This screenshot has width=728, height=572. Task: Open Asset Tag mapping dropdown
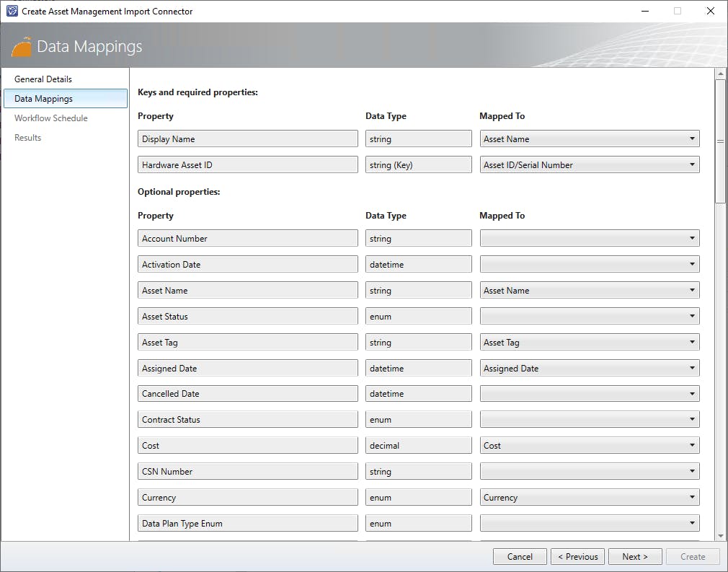pyautogui.click(x=589, y=343)
